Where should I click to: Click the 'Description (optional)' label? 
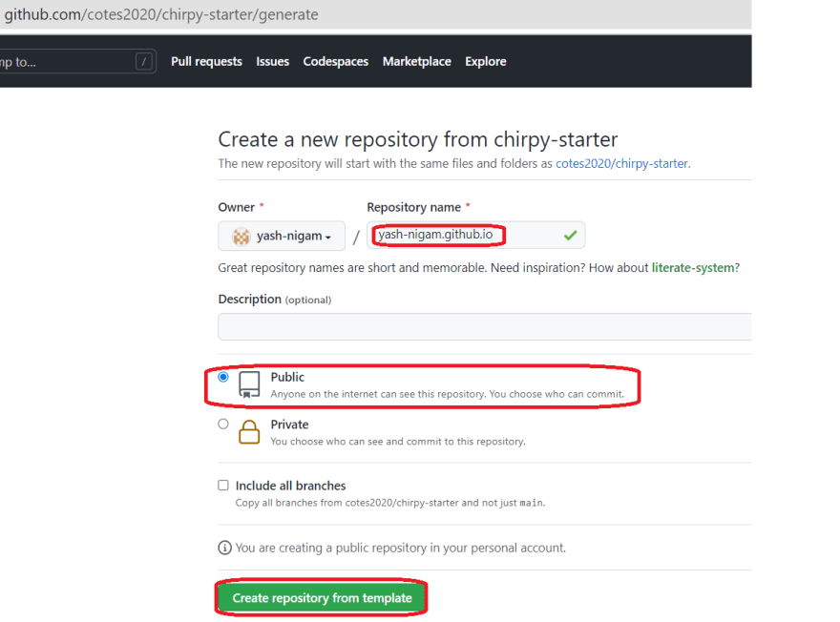274,300
